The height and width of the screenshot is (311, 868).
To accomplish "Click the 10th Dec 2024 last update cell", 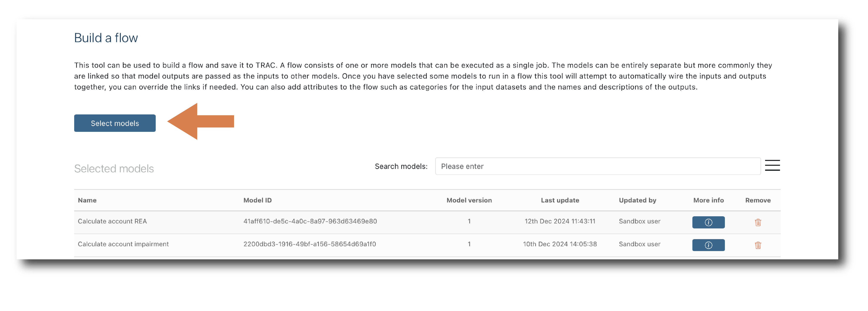I will pos(560,244).
